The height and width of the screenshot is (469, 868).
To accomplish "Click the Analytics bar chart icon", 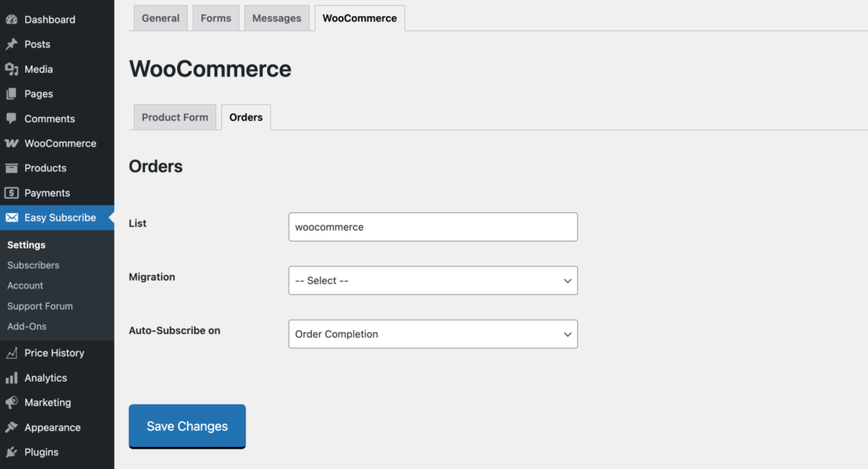I will pyautogui.click(x=12, y=378).
